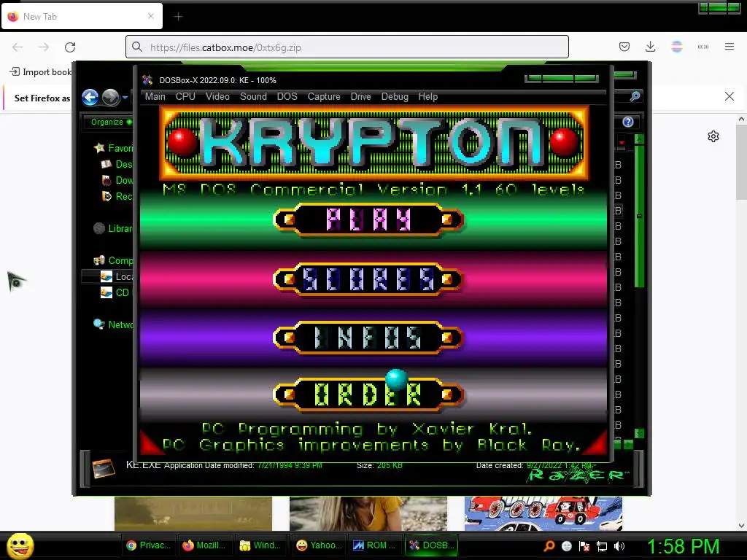Open the Help menu in DOSBox-X
747x560 pixels.
[x=427, y=97]
